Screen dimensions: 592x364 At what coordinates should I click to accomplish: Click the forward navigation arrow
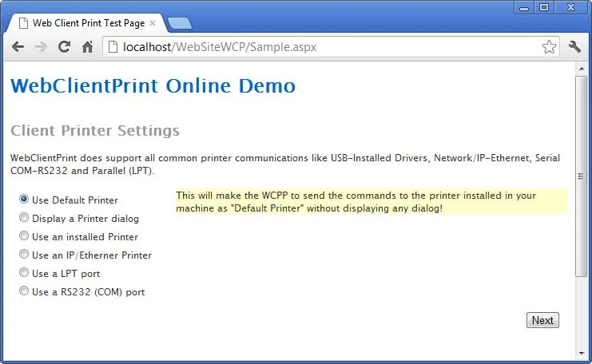[x=42, y=47]
